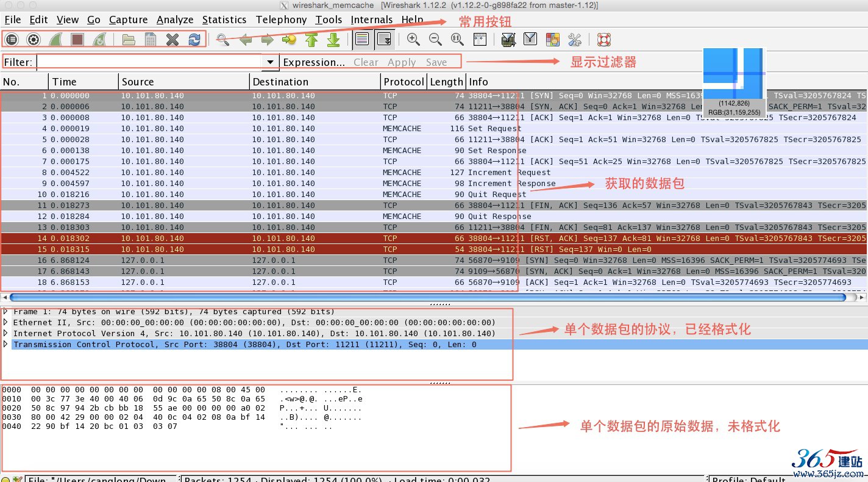The image size is (868, 482).
Task: Open the Internals menu
Action: 371,20
